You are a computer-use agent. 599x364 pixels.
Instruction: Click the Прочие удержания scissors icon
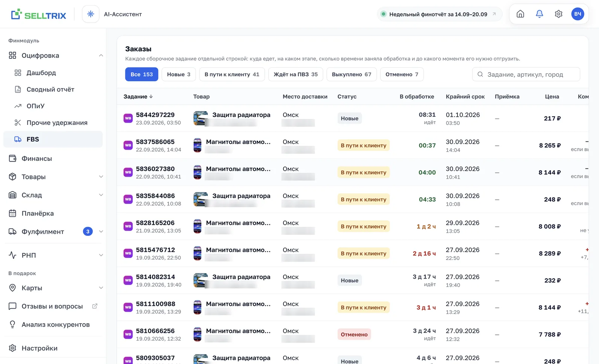(18, 123)
